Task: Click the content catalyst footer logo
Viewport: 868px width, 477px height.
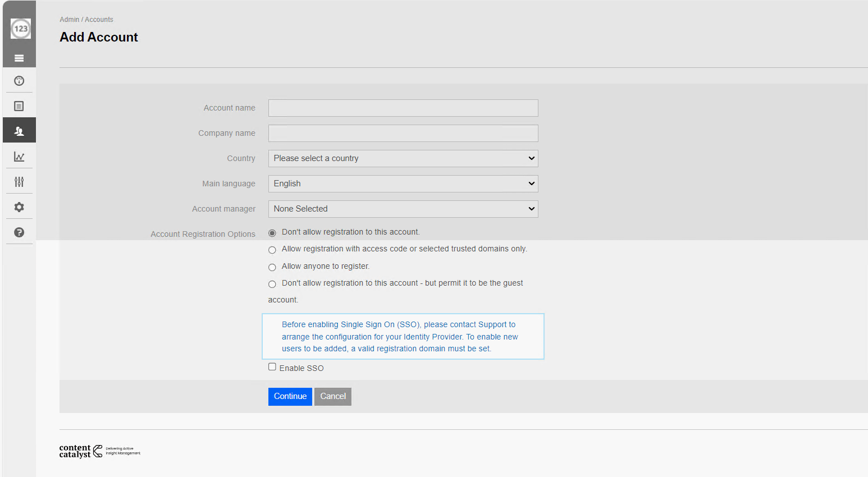Action: click(x=100, y=451)
